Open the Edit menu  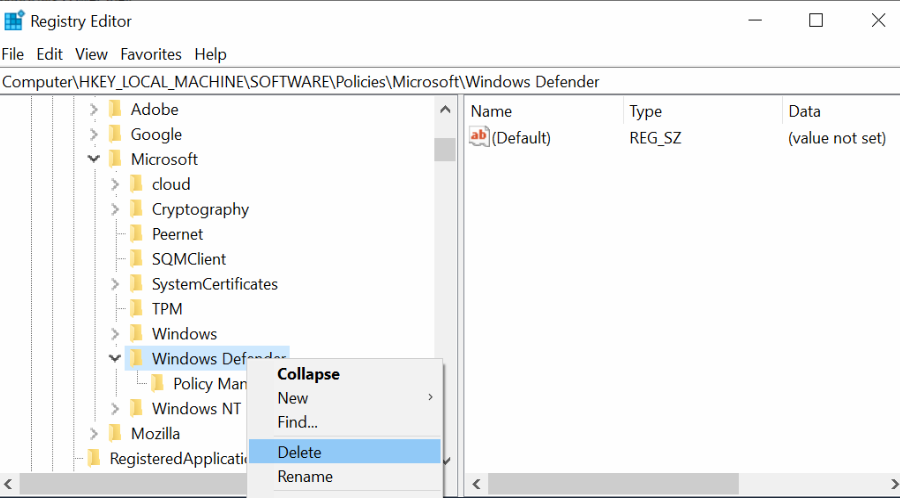tap(49, 54)
